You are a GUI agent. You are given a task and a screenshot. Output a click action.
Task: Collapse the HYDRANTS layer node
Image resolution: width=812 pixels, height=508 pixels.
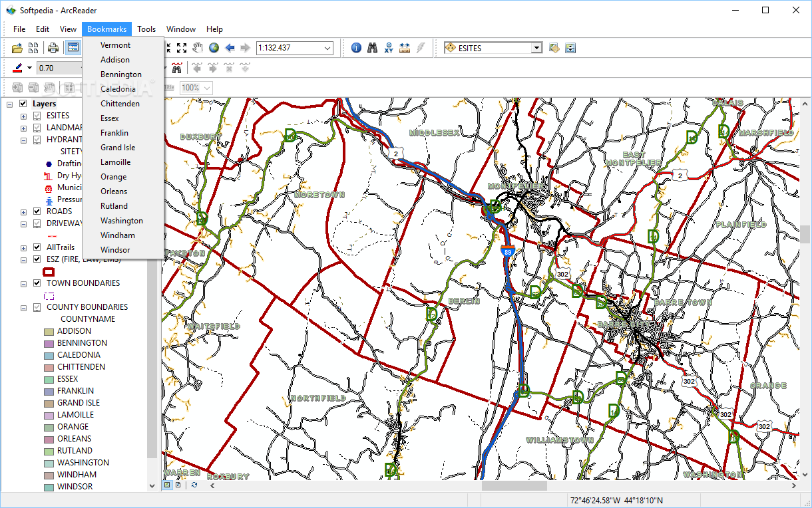coord(23,140)
